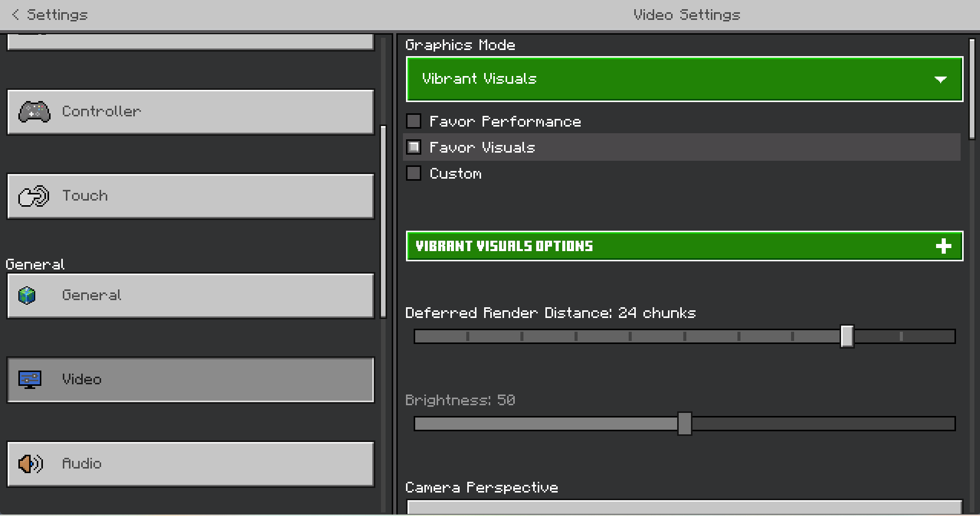The height and width of the screenshot is (516, 980).
Task: Click the Video Settings panel scrollbar
Action: pyautogui.click(x=972, y=88)
